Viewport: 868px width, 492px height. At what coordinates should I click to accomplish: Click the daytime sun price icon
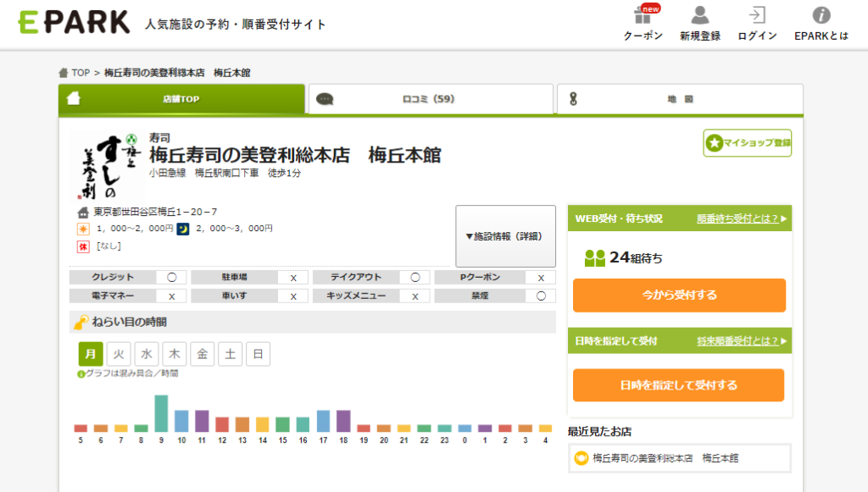pyautogui.click(x=83, y=229)
